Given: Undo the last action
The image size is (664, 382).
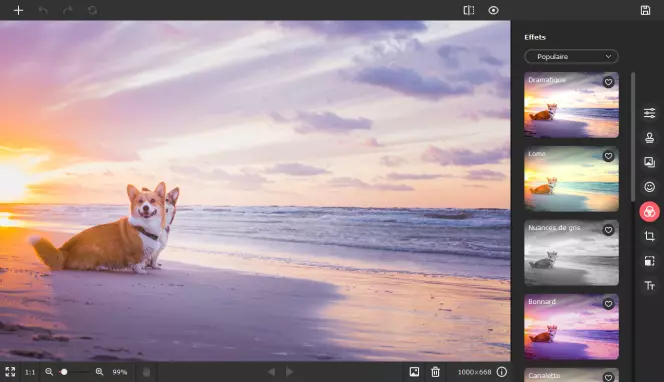Looking at the screenshot, I should tap(43, 10).
